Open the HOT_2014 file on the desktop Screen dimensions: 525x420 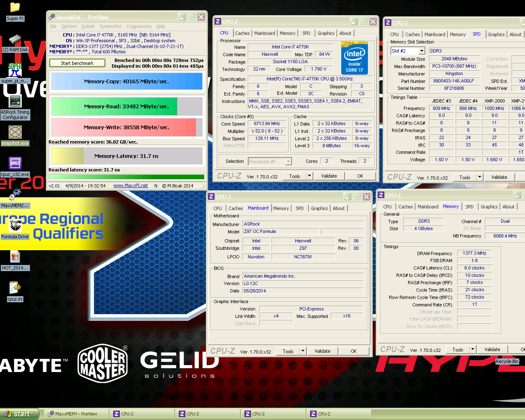click(15, 257)
